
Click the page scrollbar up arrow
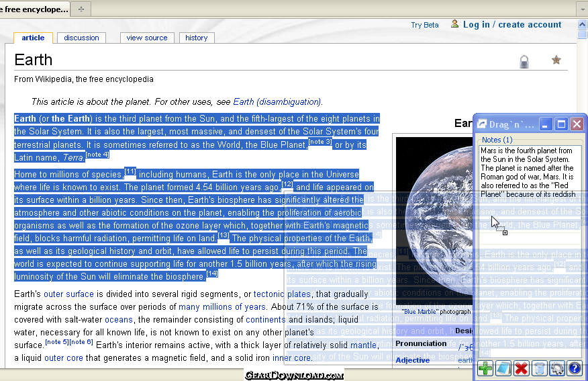582,25
